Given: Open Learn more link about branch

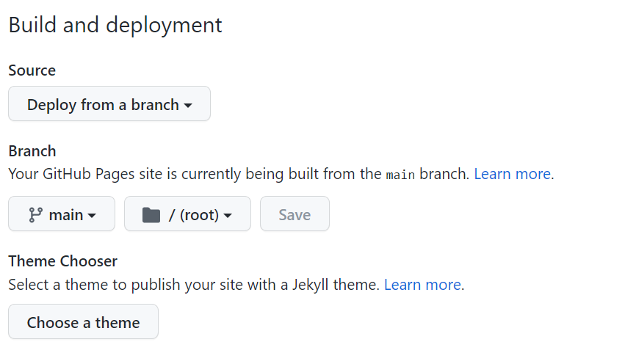Looking at the screenshot, I should 512,174.
